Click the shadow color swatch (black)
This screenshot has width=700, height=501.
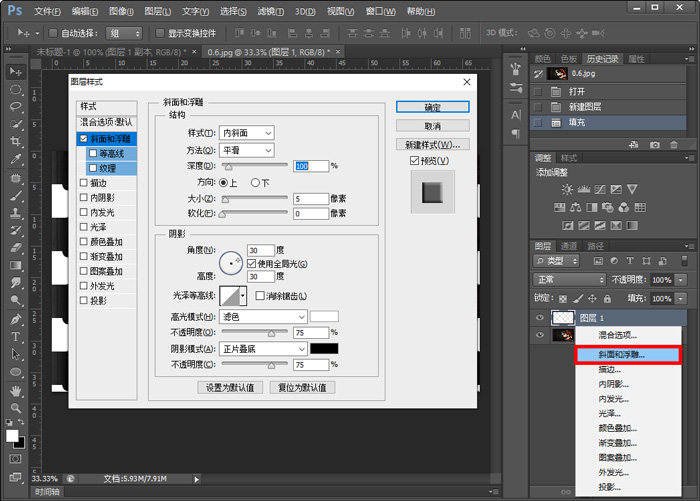(324, 349)
